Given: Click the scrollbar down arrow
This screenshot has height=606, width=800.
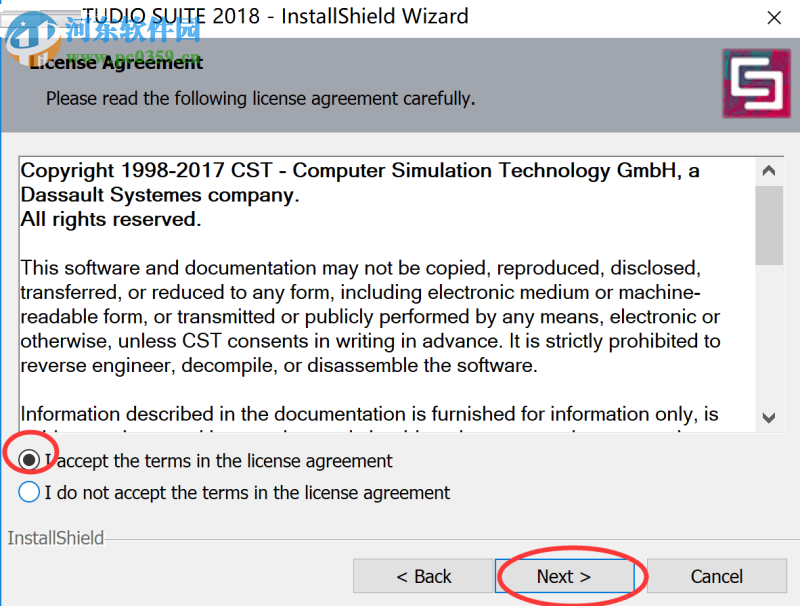Looking at the screenshot, I should (769, 419).
